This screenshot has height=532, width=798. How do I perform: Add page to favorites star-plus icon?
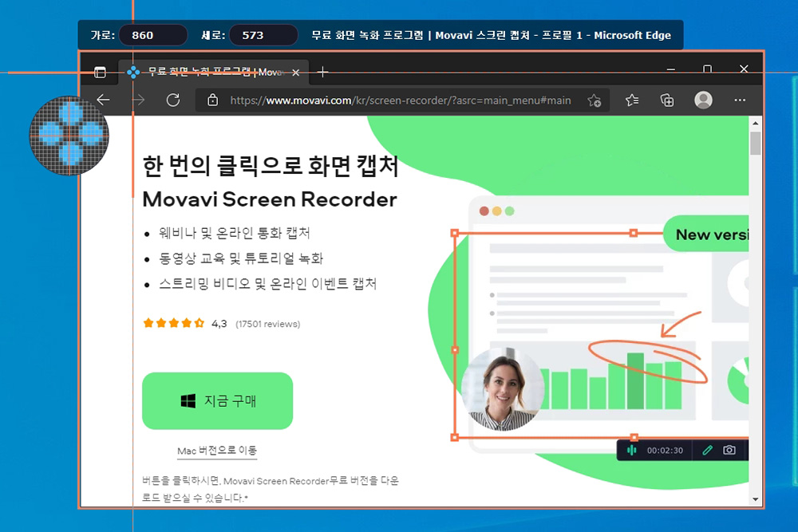[594, 100]
